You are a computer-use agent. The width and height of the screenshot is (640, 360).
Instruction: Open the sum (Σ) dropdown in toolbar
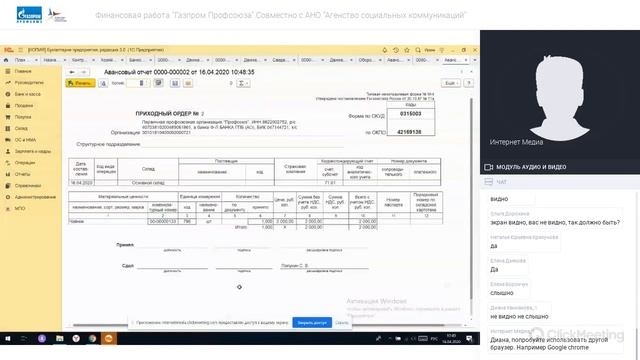pos(243,83)
